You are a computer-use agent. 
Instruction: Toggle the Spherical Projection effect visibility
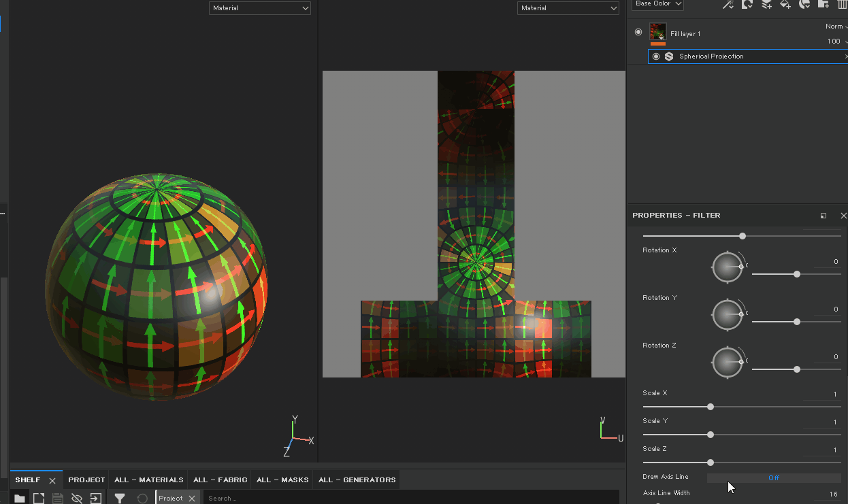click(655, 56)
